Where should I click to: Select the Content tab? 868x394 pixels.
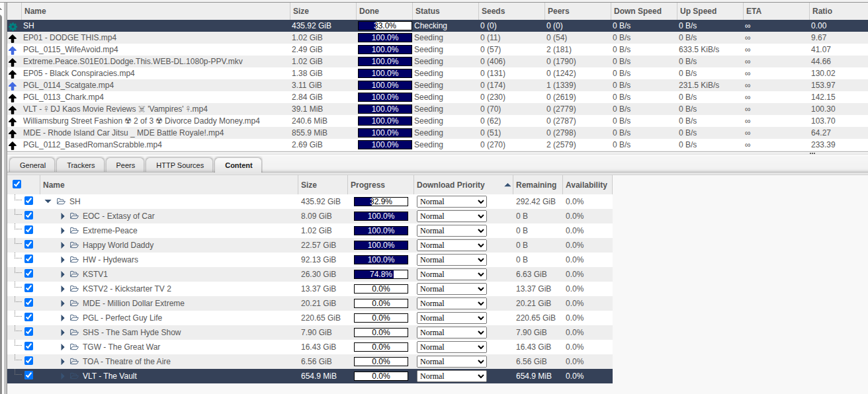coord(239,165)
